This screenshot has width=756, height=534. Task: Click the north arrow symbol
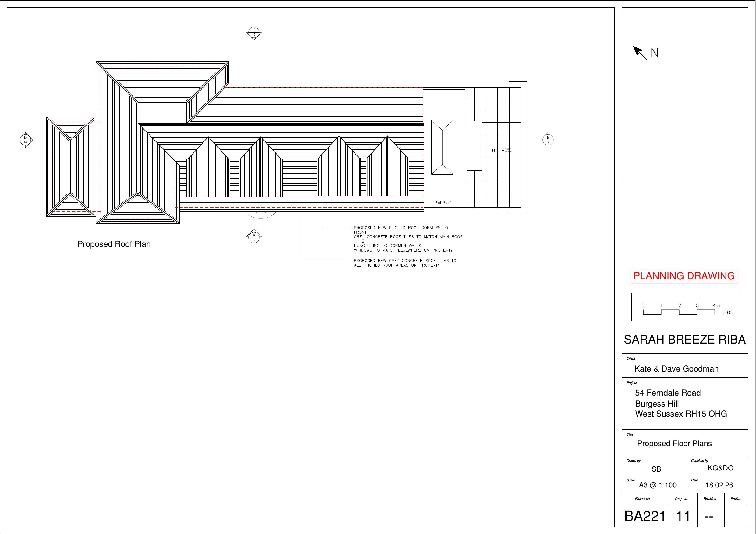pos(640,53)
